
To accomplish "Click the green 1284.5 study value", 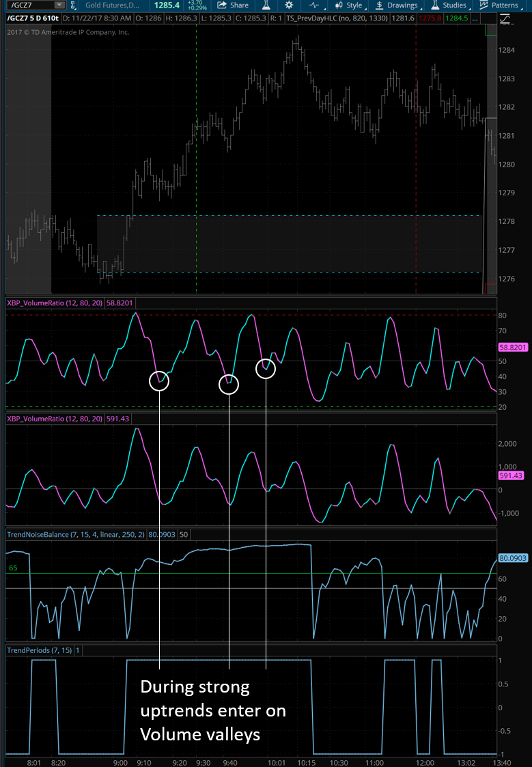I will pyautogui.click(x=457, y=18).
